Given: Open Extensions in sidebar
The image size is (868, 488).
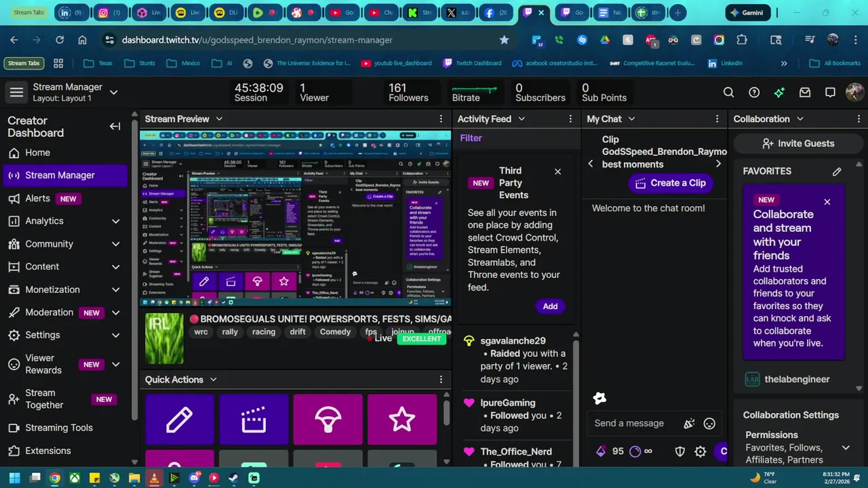Looking at the screenshot, I should [64, 451].
